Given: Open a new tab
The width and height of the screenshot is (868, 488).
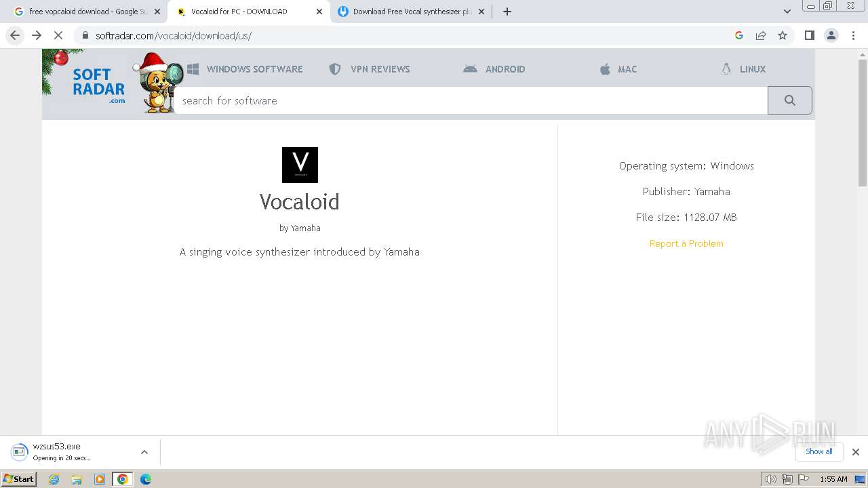Looking at the screenshot, I should 507,12.
